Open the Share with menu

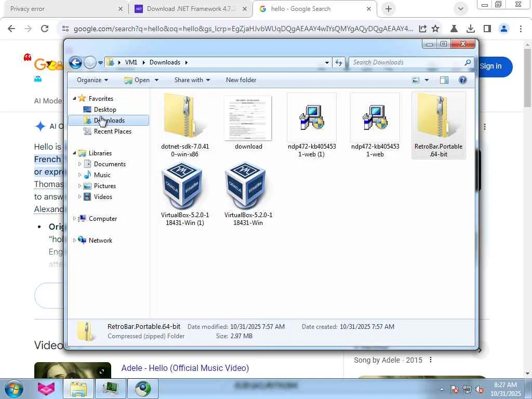[x=192, y=80]
